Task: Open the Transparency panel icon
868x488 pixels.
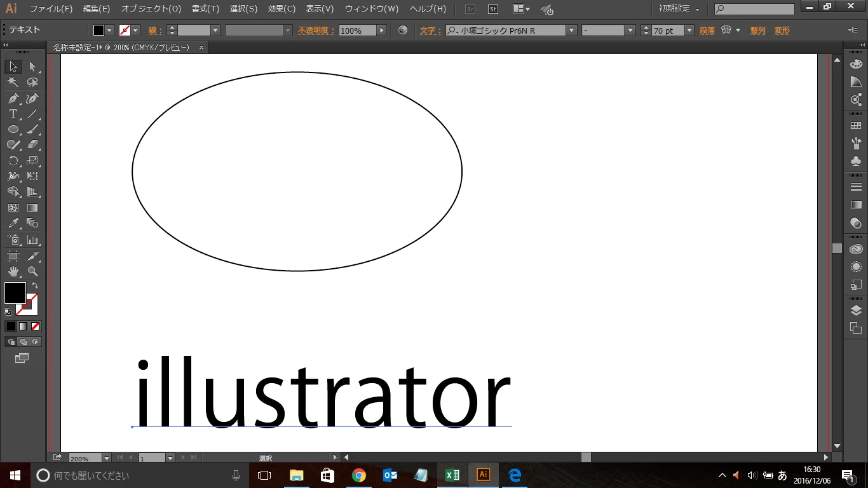Action: click(x=856, y=223)
